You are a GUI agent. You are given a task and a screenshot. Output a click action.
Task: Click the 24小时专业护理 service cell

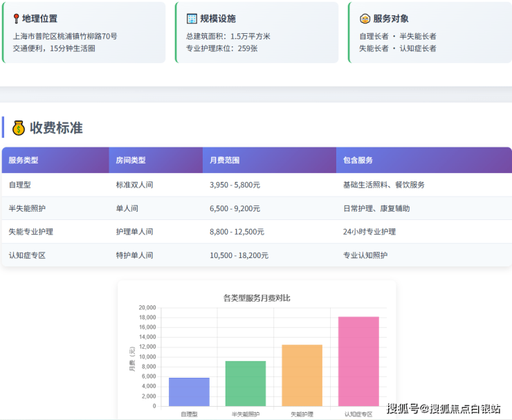369,232
